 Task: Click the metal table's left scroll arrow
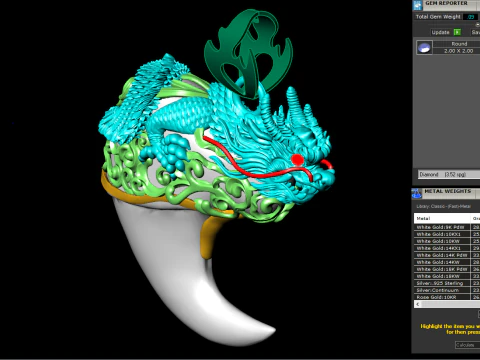(418, 304)
